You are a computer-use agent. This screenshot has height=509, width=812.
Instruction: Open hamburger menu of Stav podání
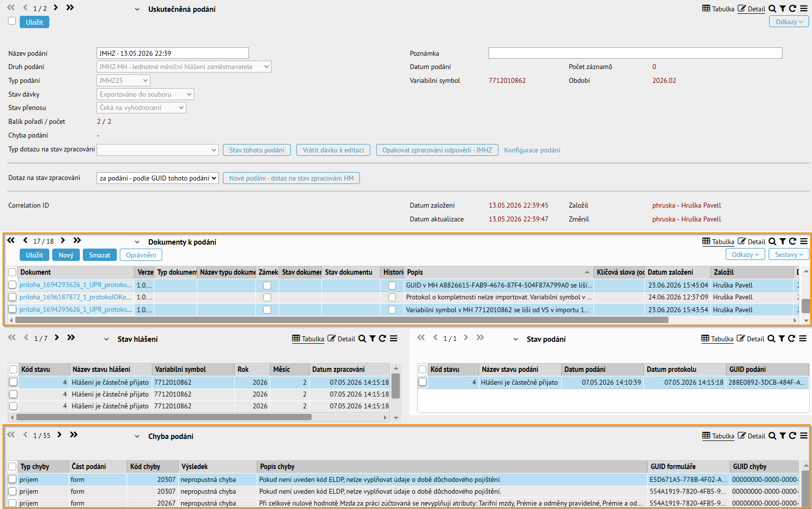(x=803, y=339)
